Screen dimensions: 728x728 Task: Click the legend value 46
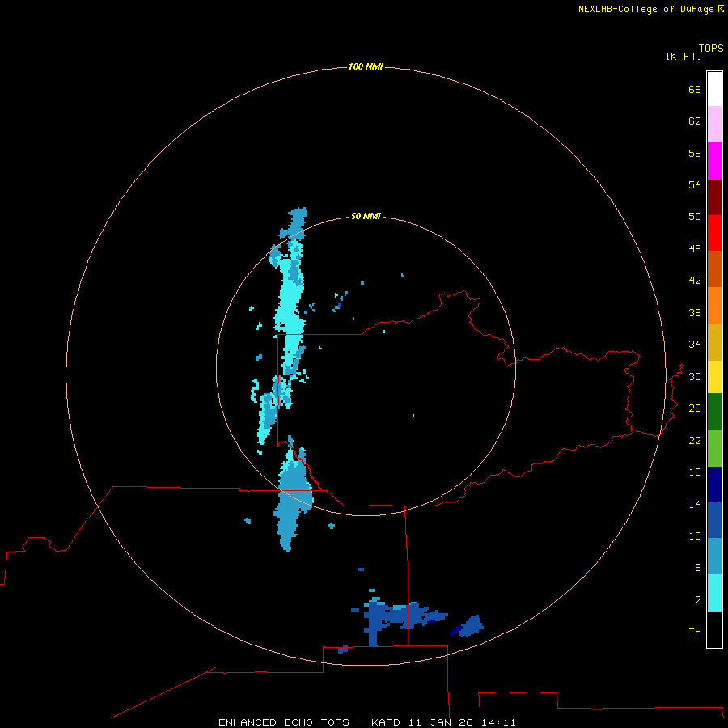point(695,248)
